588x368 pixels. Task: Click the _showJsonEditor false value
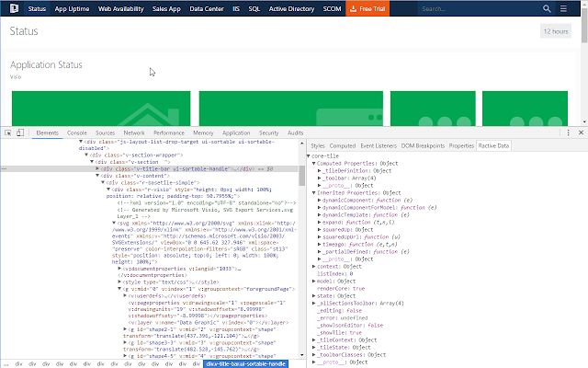tap(376, 325)
